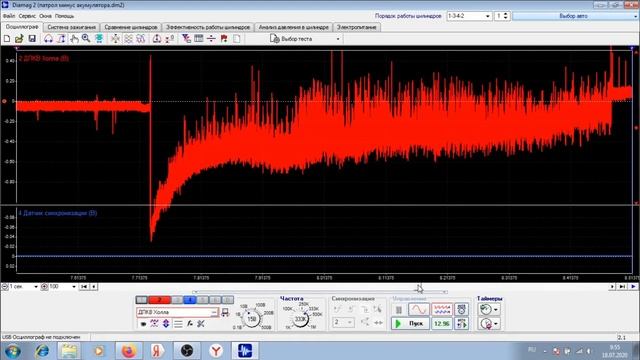This screenshot has height=360, width=640.
Task: Toggle gray channel 1 button
Action: [141, 300]
